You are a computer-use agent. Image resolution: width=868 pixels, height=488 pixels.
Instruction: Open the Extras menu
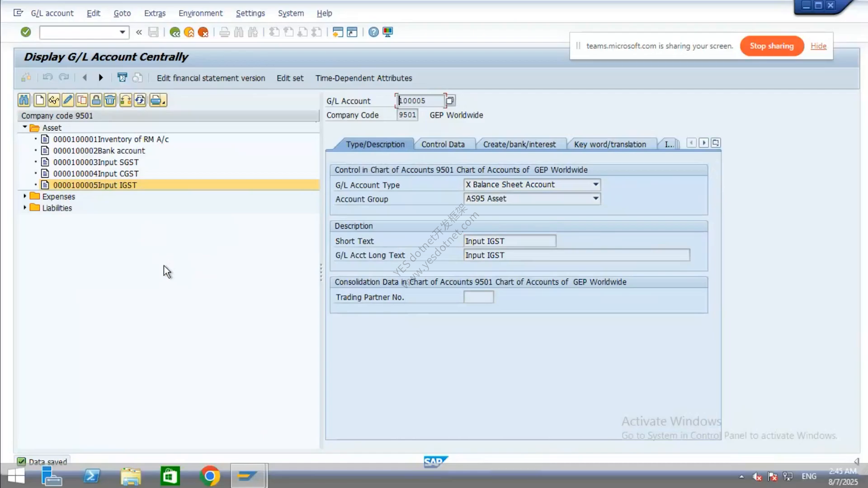pyautogui.click(x=155, y=13)
